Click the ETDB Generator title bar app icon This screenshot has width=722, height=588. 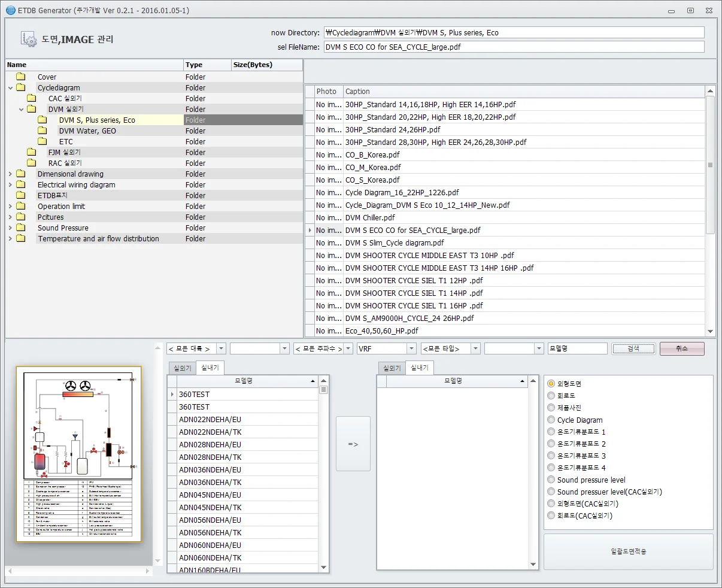[10, 10]
